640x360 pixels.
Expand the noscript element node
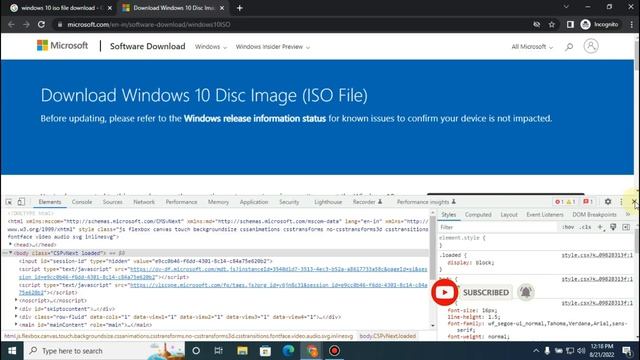(16, 300)
